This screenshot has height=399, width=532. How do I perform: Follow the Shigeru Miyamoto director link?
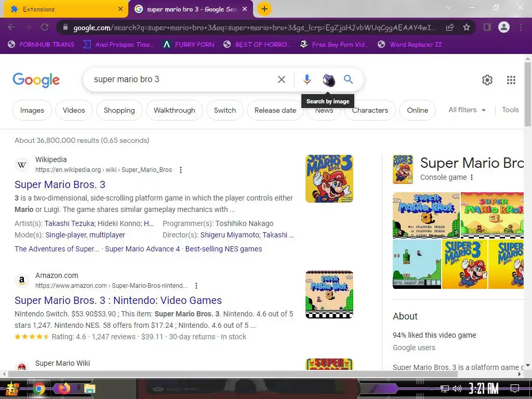pos(230,235)
